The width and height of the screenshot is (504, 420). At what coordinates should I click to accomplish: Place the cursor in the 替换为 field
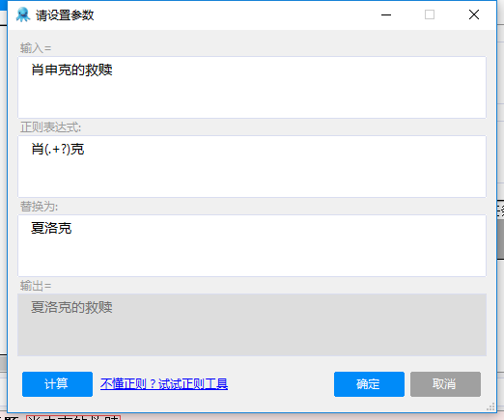[252, 245]
